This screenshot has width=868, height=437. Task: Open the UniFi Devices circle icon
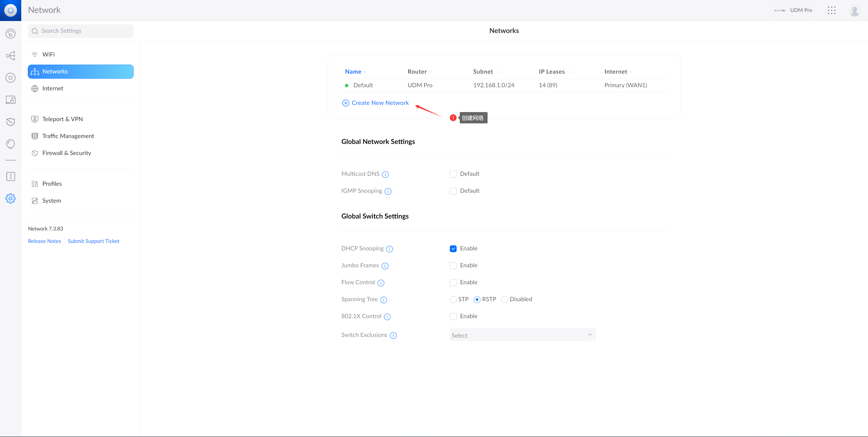pos(10,78)
